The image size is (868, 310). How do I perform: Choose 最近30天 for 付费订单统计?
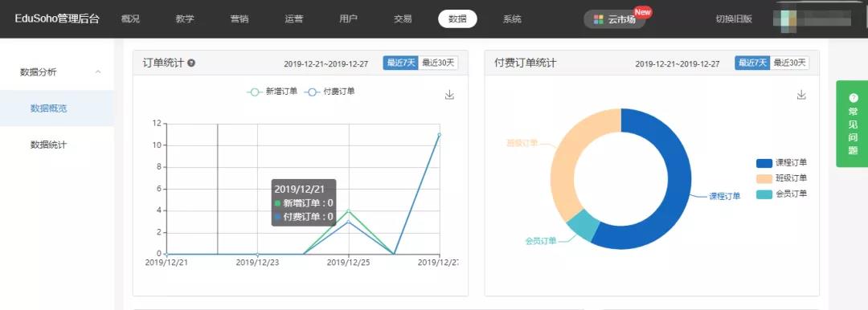(789, 63)
